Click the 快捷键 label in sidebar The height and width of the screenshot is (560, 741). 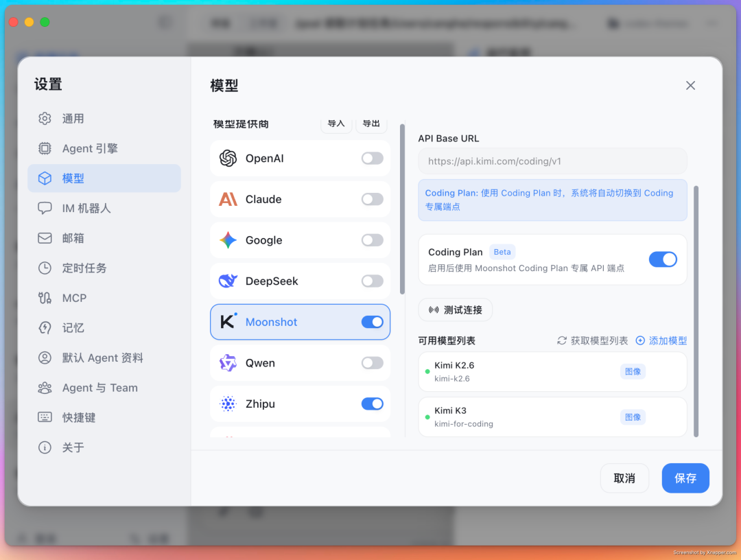coord(79,417)
